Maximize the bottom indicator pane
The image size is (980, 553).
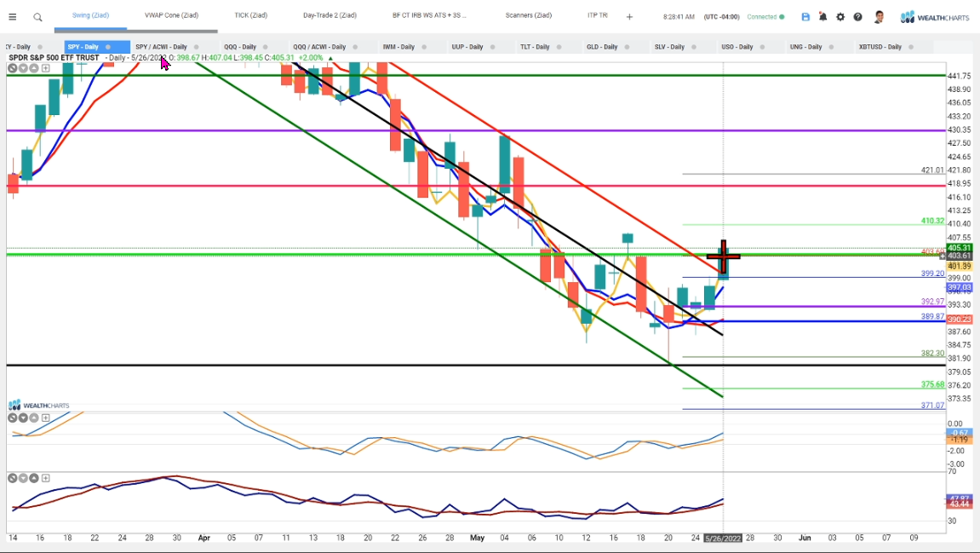[x=46, y=478]
